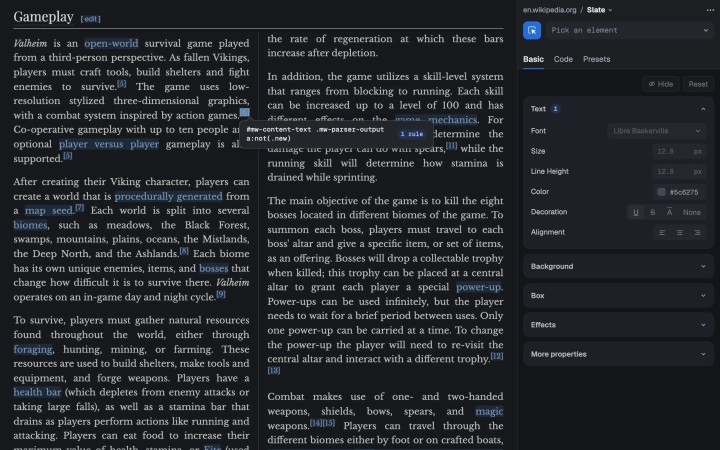
Task: Click the Gameplay section edit link
Action: point(90,19)
